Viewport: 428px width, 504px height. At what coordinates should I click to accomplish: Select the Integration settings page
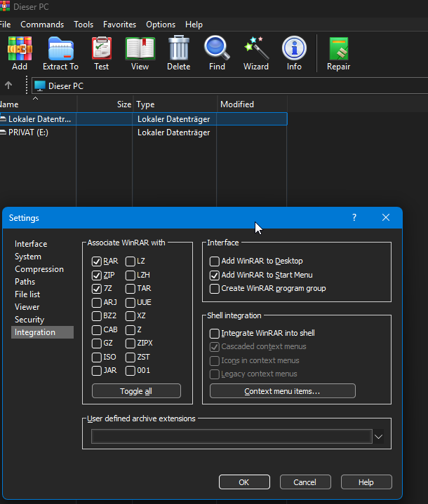pos(42,332)
